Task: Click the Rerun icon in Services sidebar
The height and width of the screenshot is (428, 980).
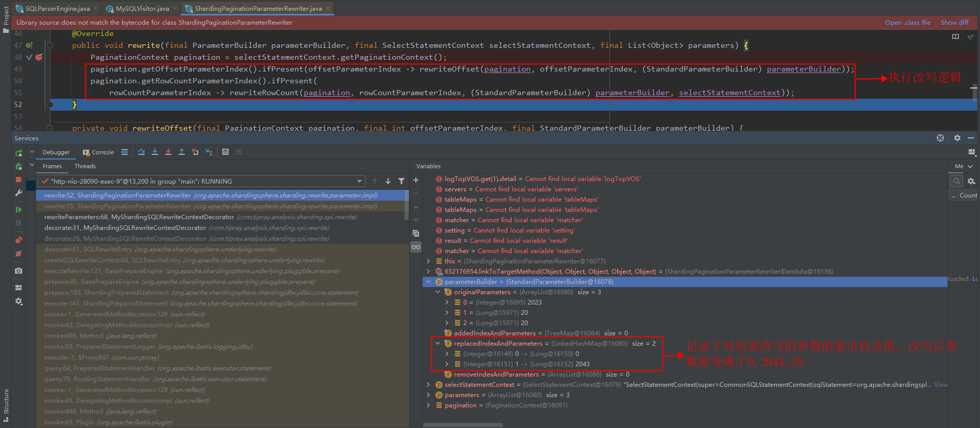Action: pyautogui.click(x=19, y=153)
